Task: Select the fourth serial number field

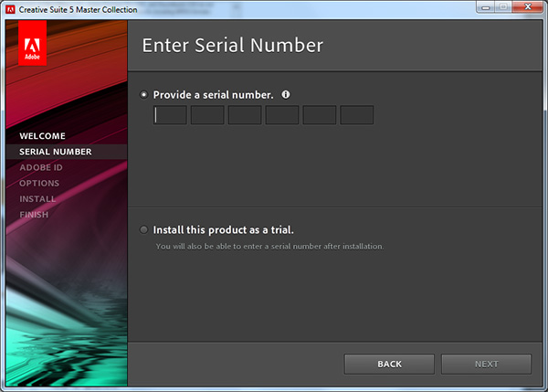Action: pyautogui.click(x=282, y=115)
